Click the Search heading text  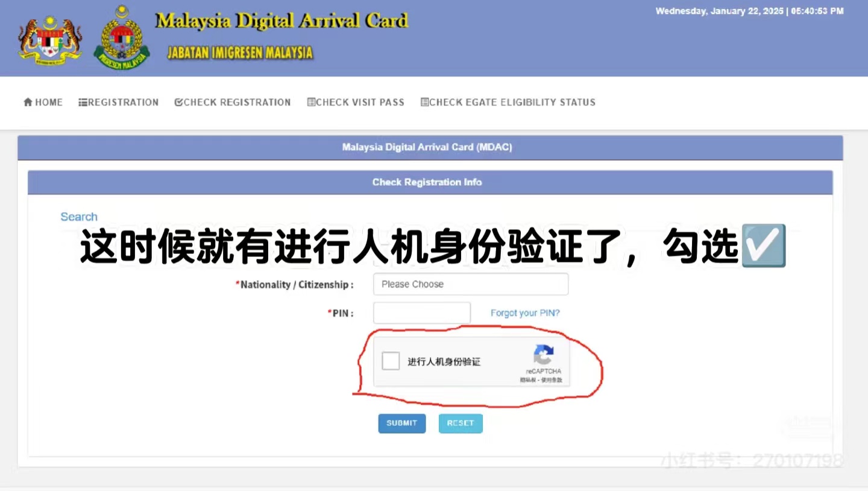click(79, 217)
